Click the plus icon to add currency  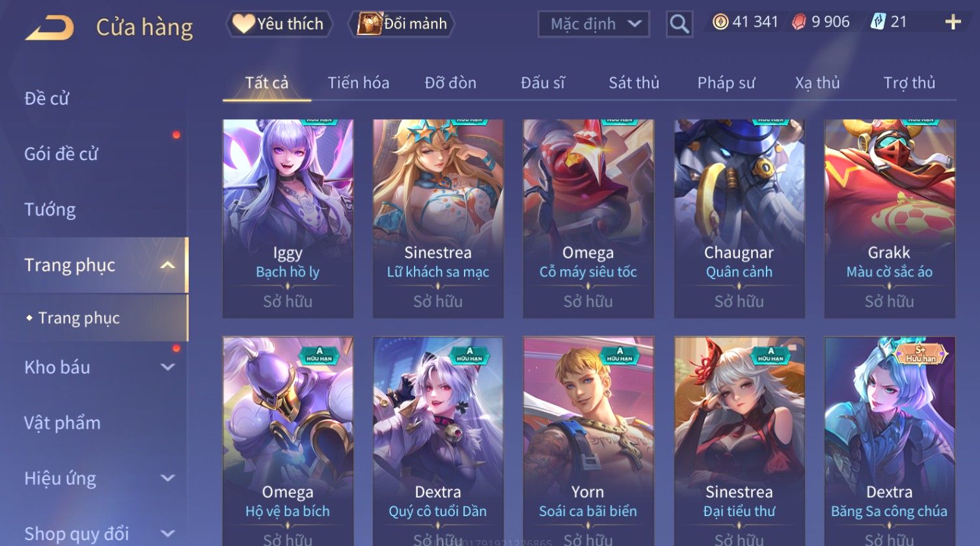[953, 23]
